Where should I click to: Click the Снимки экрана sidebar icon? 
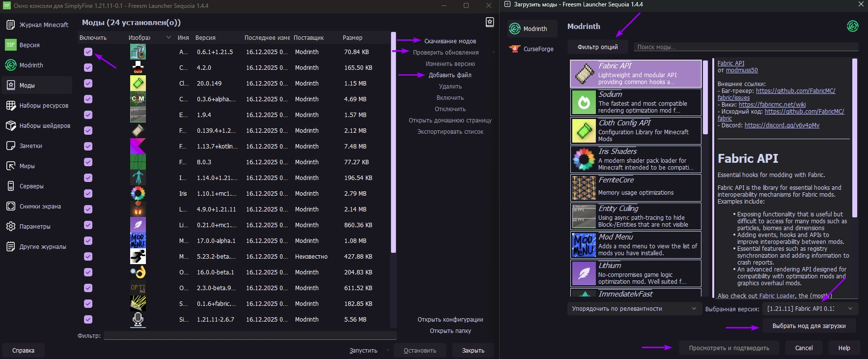pos(11,207)
